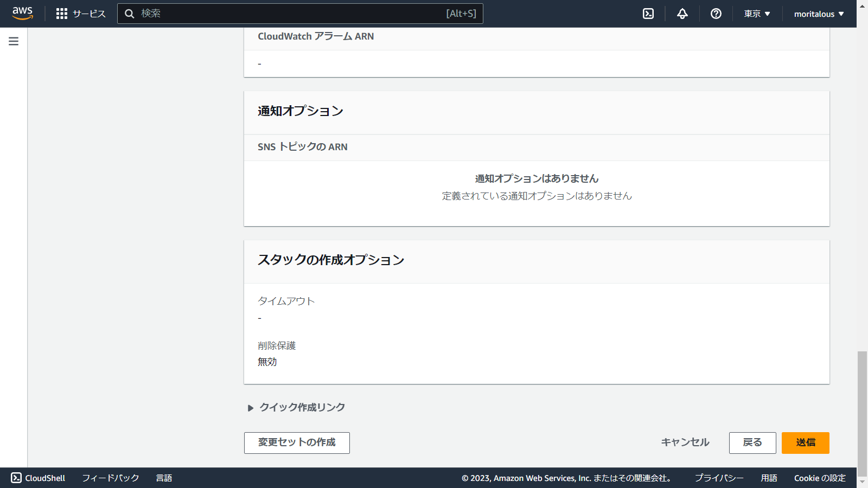Screen dimensions: 868x488
Task: Click the 変更セットの作成 button
Action: click(x=297, y=443)
